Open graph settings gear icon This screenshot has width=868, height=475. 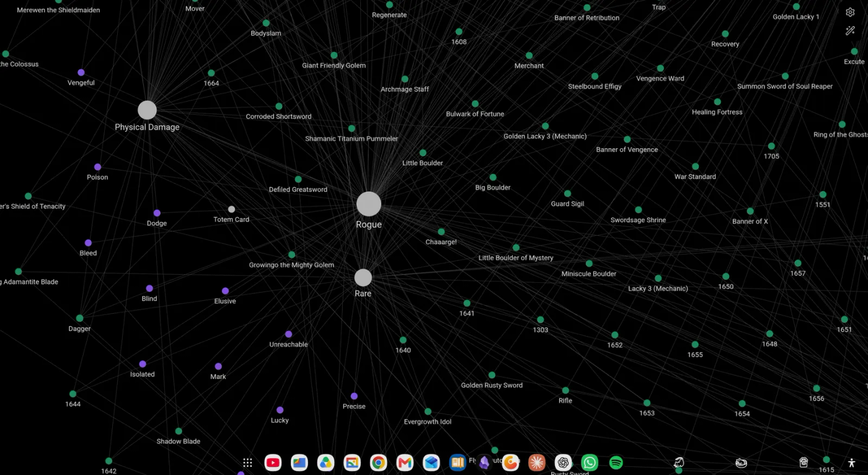pos(850,12)
